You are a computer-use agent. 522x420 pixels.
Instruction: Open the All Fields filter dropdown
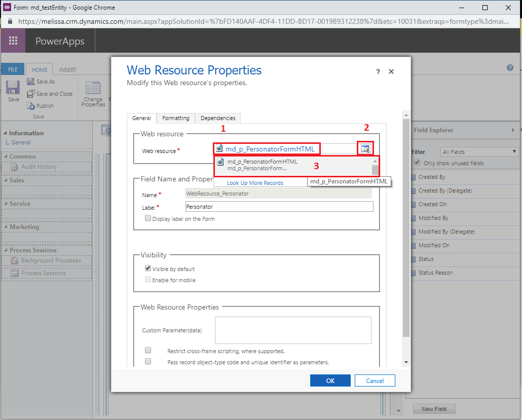tap(479, 152)
